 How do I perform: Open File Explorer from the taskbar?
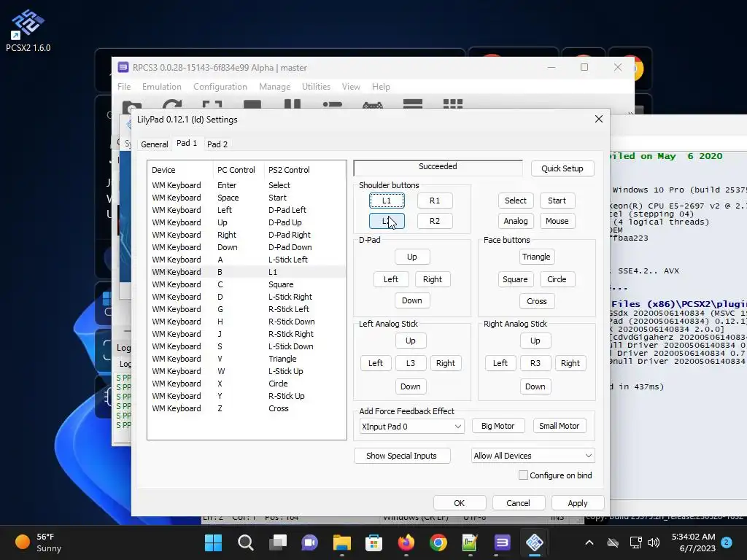341,542
